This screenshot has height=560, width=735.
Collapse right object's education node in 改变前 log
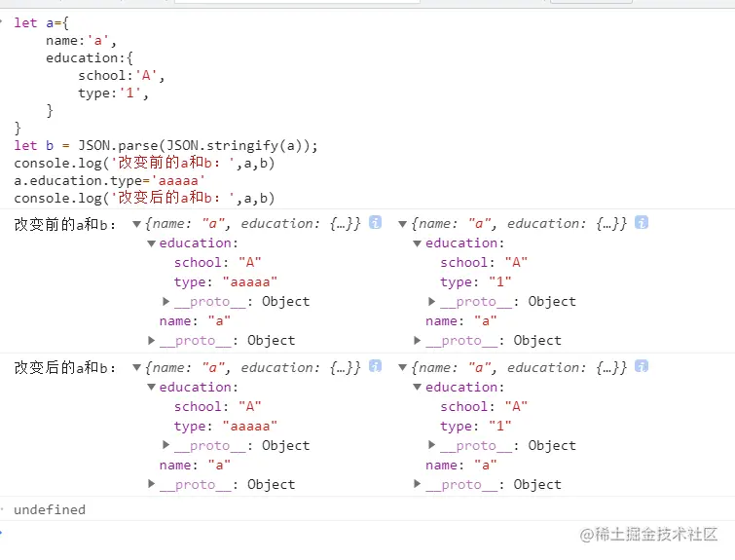418,243
